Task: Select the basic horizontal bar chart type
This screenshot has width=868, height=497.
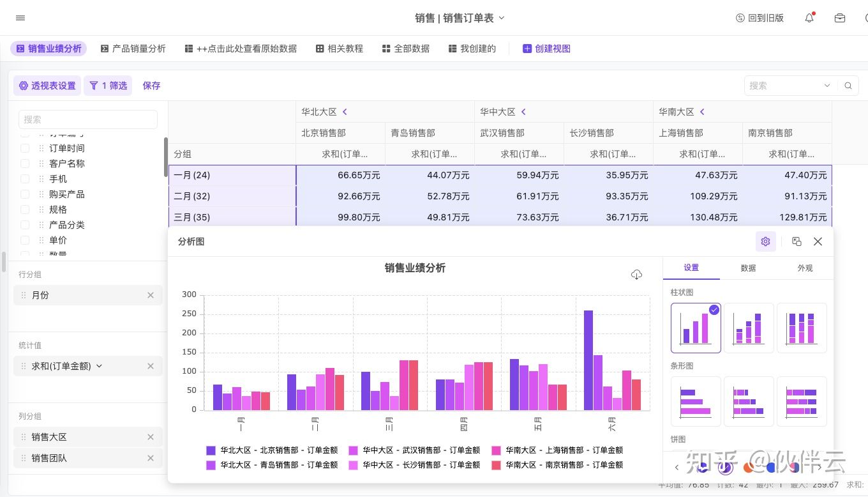Action: pyautogui.click(x=696, y=401)
